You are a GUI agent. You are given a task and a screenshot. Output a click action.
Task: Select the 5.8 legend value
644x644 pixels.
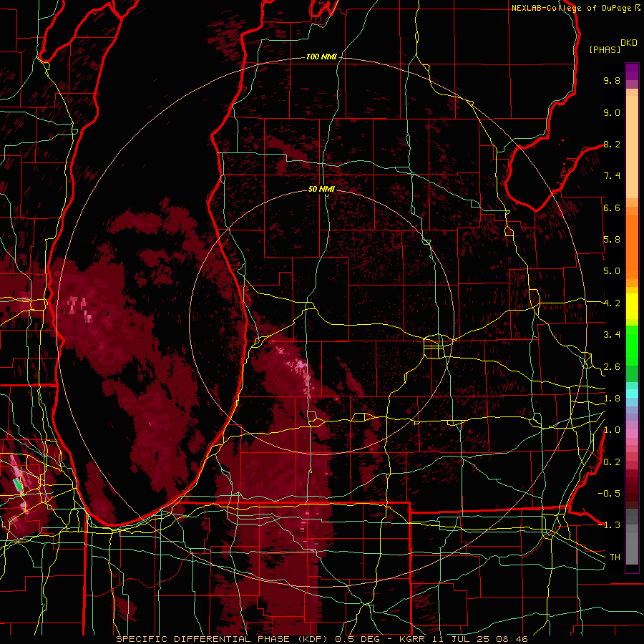coord(612,240)
